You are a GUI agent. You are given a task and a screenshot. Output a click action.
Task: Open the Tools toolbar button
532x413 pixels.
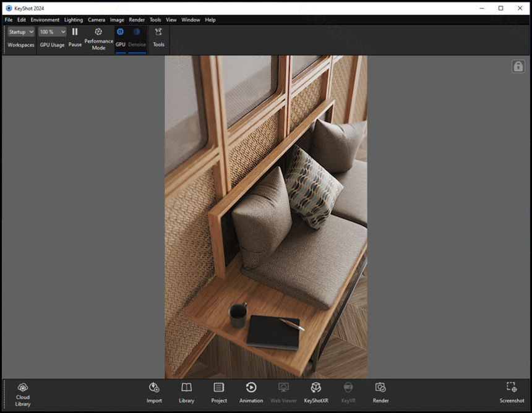click(158, 38)
